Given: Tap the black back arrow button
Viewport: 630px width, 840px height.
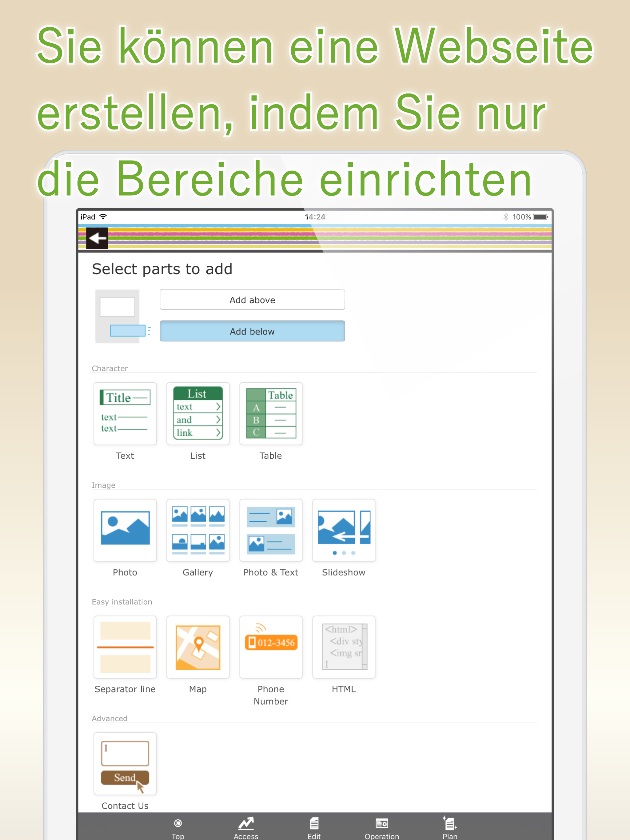Looking at the screenshot, I should (97, 238).
